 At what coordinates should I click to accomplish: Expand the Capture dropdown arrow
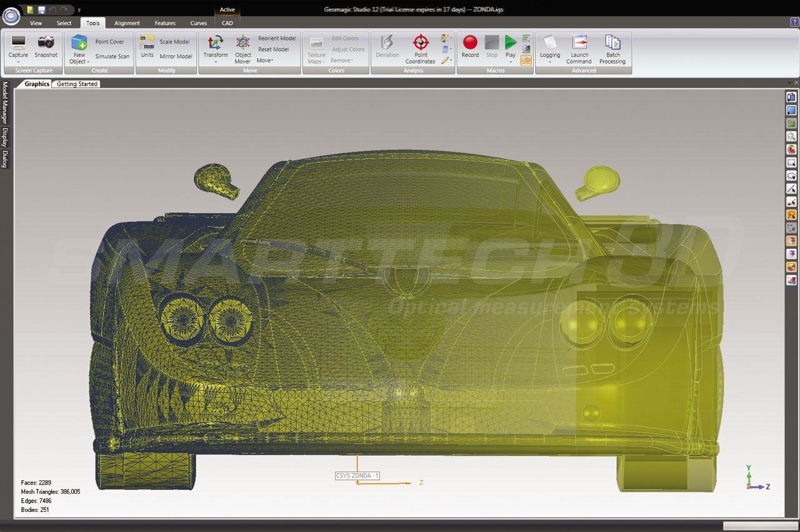(18, 62)
